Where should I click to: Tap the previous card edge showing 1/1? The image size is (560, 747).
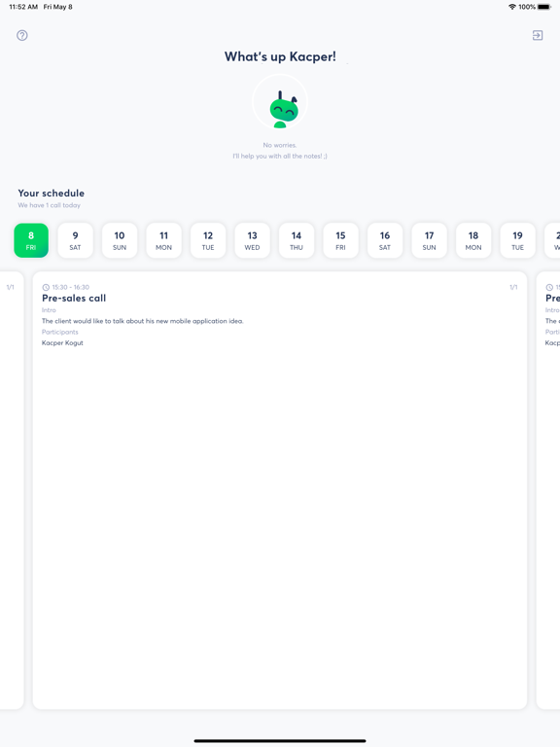[x=11, y=490]
